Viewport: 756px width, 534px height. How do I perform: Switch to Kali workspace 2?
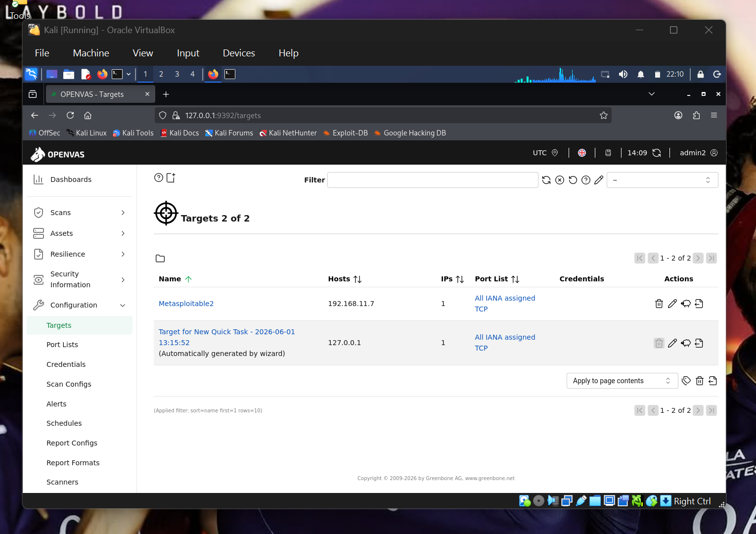pos(161,74)
